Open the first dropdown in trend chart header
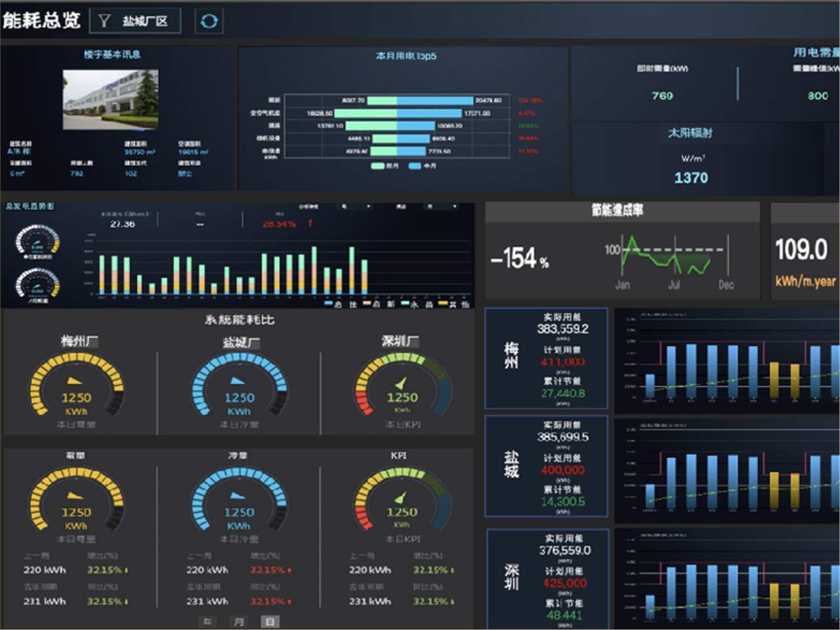The width and height of the screenshot is (840, 630). click(x=356, y=207)
